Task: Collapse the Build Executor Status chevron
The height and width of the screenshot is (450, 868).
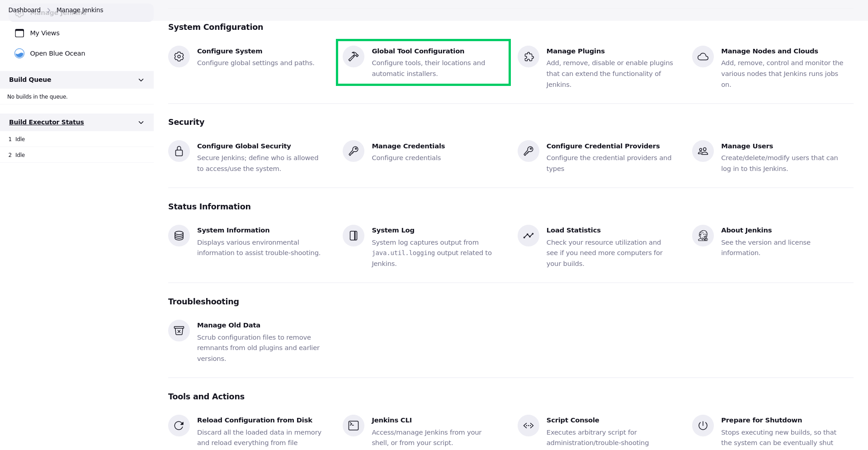Action: (141, 123)
